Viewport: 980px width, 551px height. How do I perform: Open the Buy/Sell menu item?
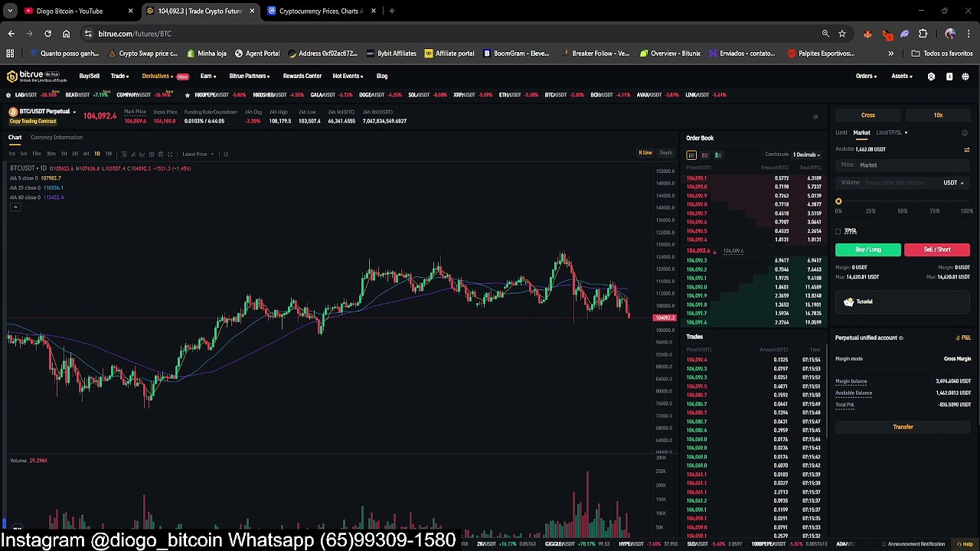pyautogui.click(x=90, y=77)
